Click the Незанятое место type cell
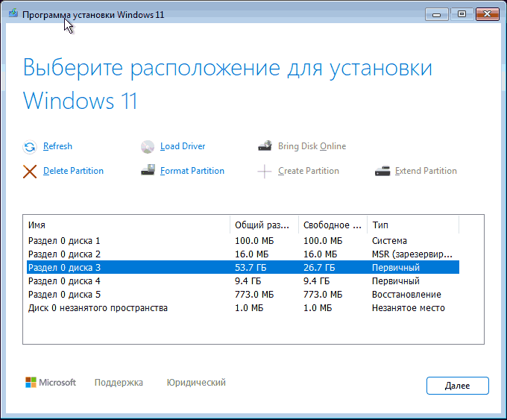The width and height of the screenshot is (507, 420). coord(409,307)
